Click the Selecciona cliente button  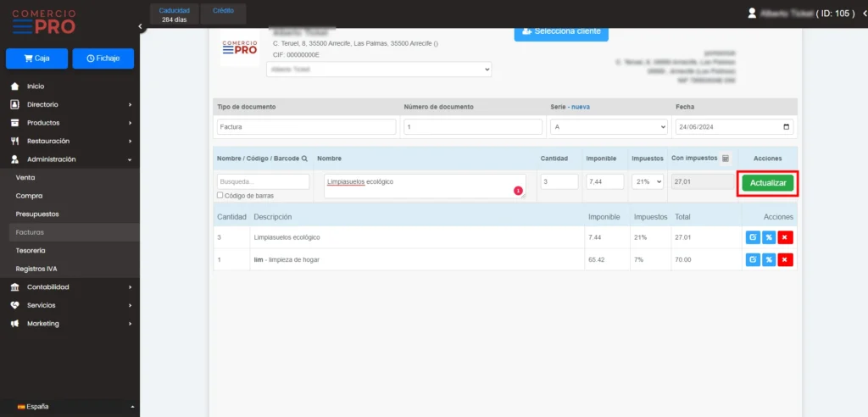561,31
